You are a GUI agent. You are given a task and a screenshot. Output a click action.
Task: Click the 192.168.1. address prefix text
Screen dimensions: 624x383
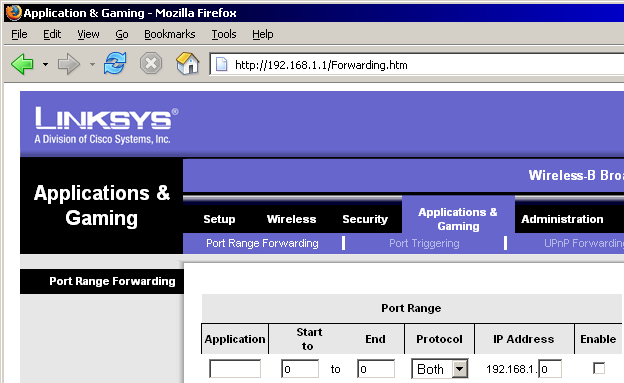pos(512,369)
